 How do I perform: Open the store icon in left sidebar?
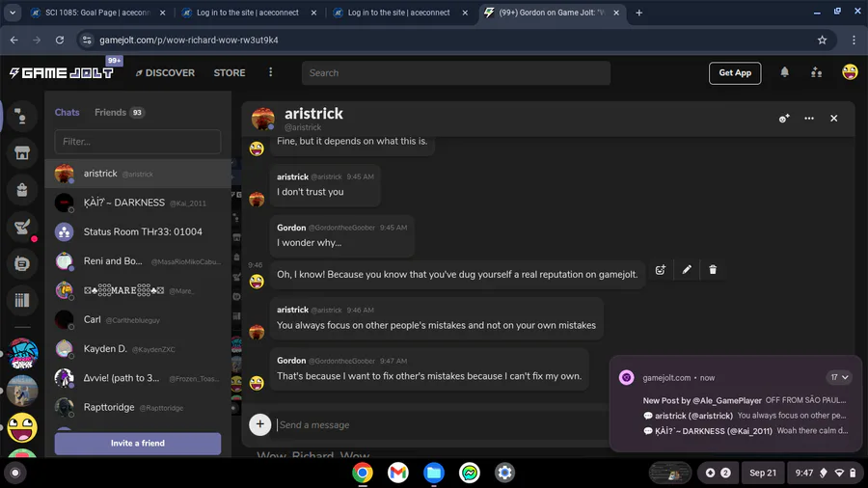[x=22, y=153]
